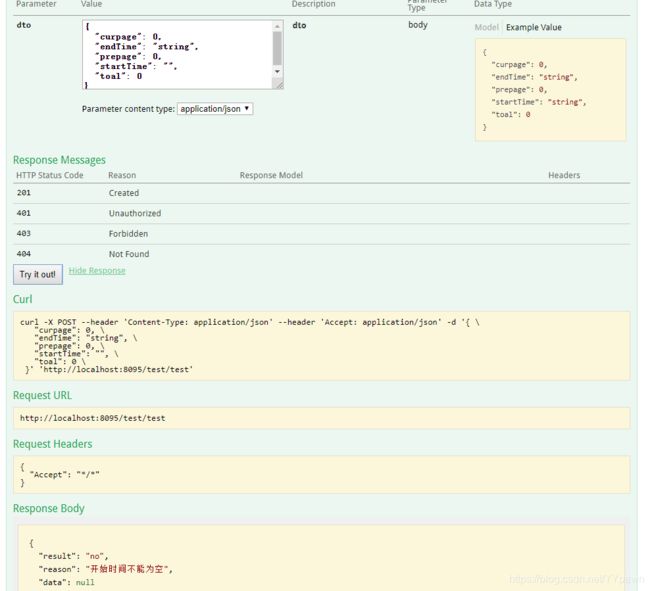The image size is (650, 591).
Task: Click the curl -X POST command line
Action: pos(250,322)
